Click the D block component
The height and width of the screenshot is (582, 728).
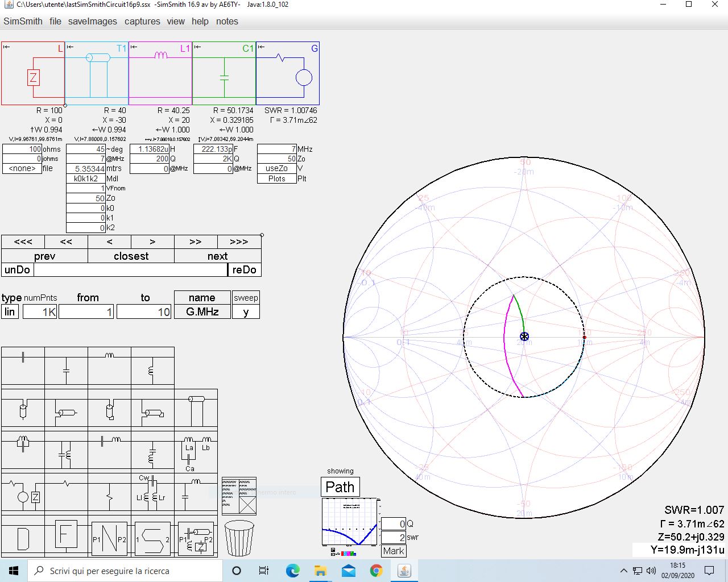pyautogui.click(x=23, y=537)
